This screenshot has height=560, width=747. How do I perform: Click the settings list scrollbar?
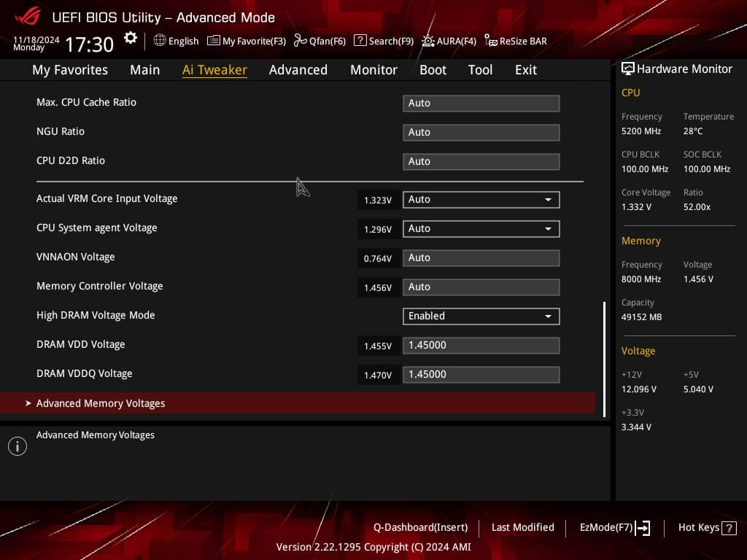click(604, 359)
